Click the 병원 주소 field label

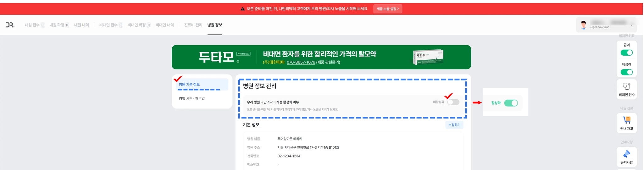253,147
